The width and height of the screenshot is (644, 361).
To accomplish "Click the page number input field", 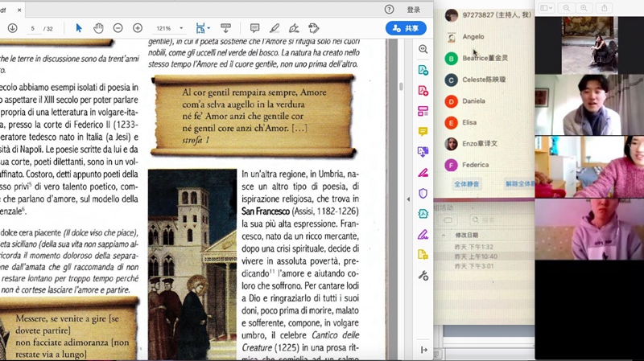I will tap(34, 28).
